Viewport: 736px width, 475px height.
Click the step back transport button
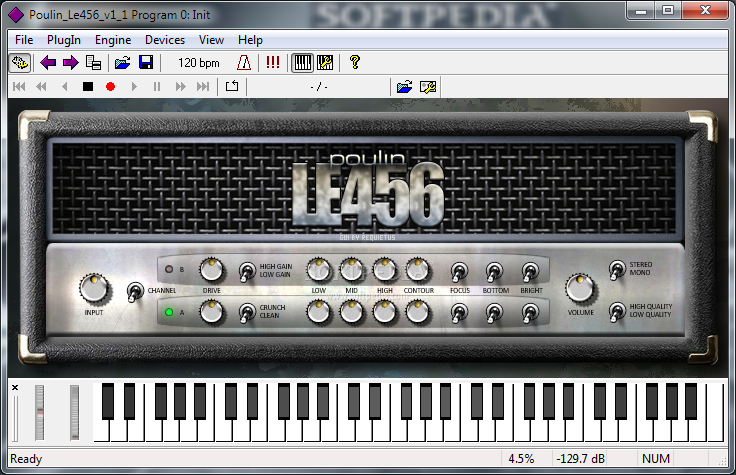click(x=65, y=86)
